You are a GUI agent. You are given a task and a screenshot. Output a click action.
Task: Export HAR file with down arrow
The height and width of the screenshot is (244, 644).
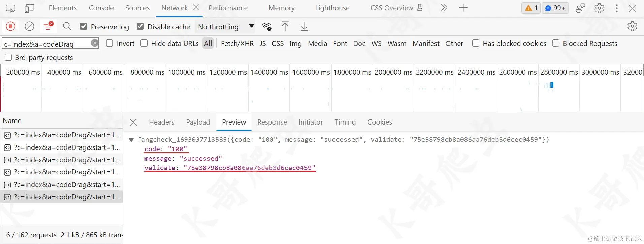pos(304,26)
